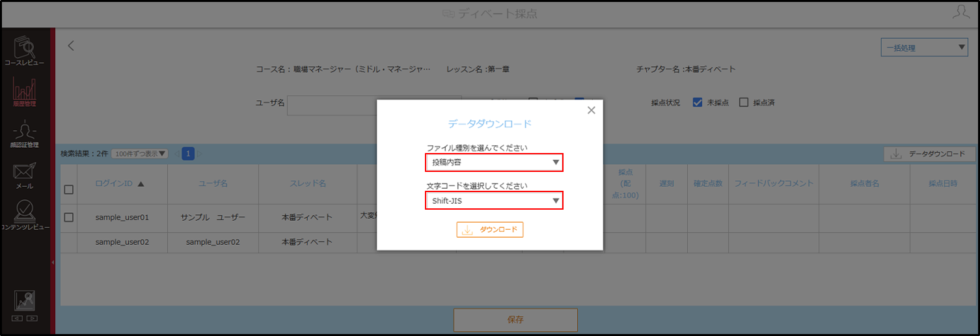Click the image thumbnail icon at sidebar bottom
This screenshot has width=980, height=336.
[25, 301]
